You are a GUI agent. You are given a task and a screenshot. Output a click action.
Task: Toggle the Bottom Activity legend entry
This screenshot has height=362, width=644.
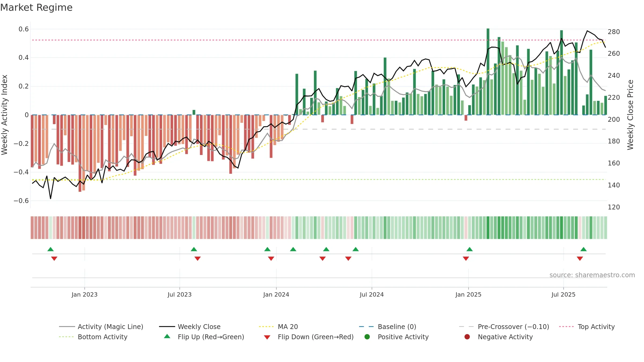[93, 337]
